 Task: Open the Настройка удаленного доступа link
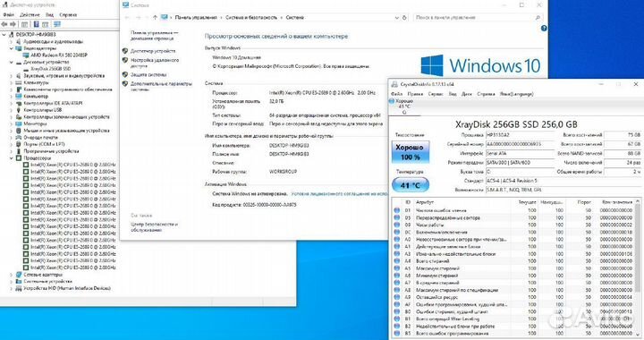click(x=155, y=63)
